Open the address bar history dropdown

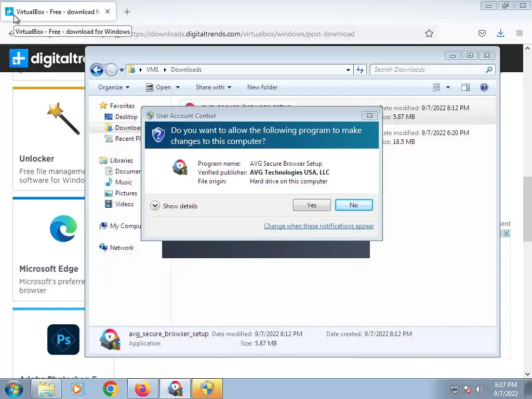pos(348,70)
